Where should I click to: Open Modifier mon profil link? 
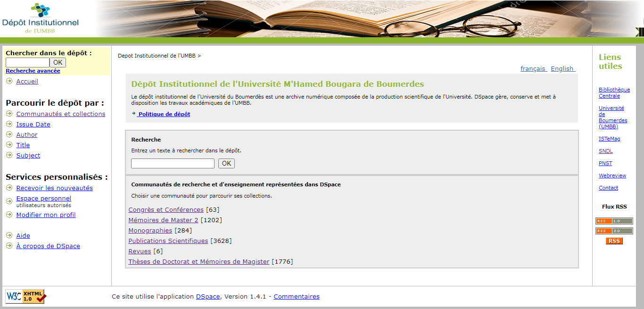(x=46, y=215)
